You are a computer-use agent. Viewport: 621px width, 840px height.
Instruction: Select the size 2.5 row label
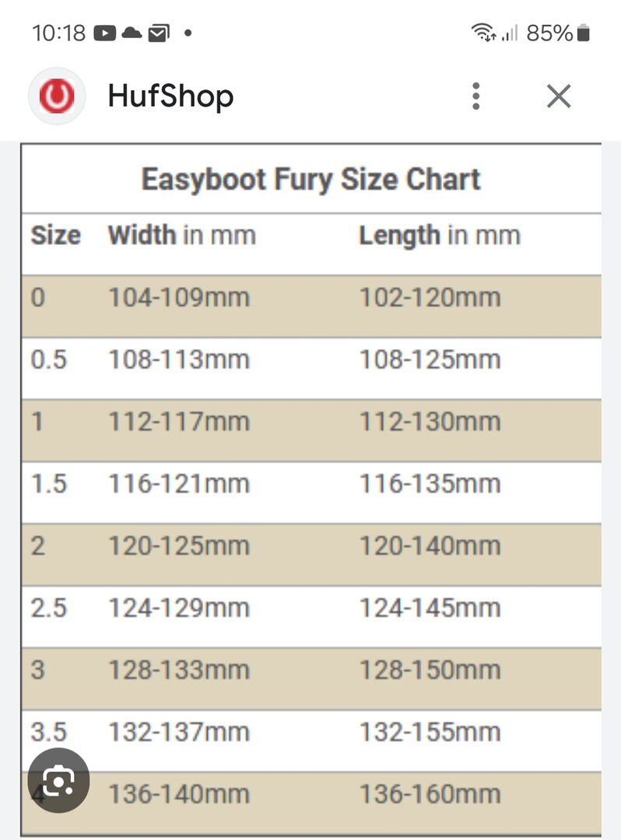pos(49,607)
